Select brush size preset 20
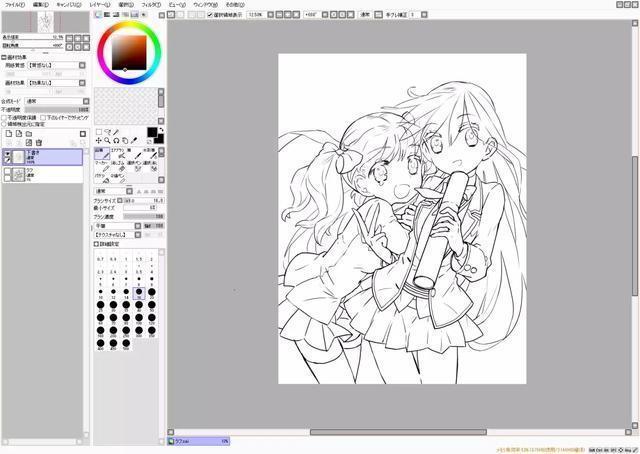640x454 pixels. (151, 293)
